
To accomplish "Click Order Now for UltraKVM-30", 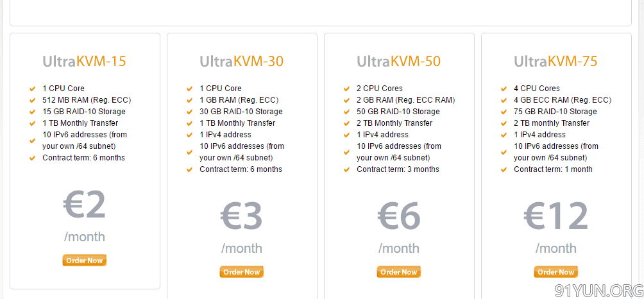I will coord(241,272).
